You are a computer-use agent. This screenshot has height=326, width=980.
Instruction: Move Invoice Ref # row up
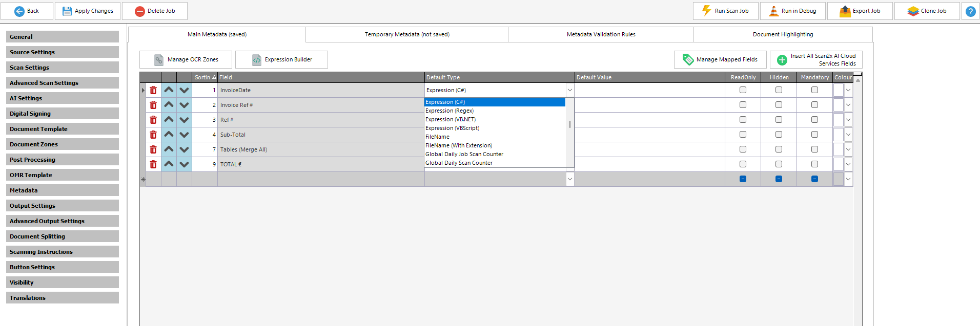coord(169,105)
